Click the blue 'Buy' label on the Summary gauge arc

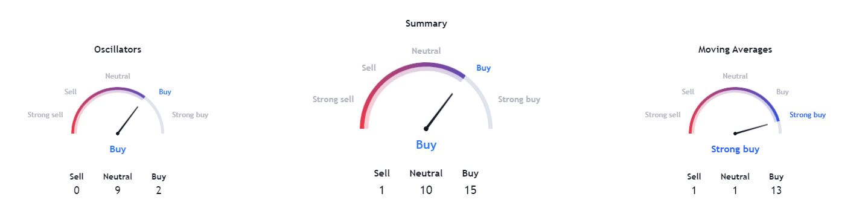483,68
